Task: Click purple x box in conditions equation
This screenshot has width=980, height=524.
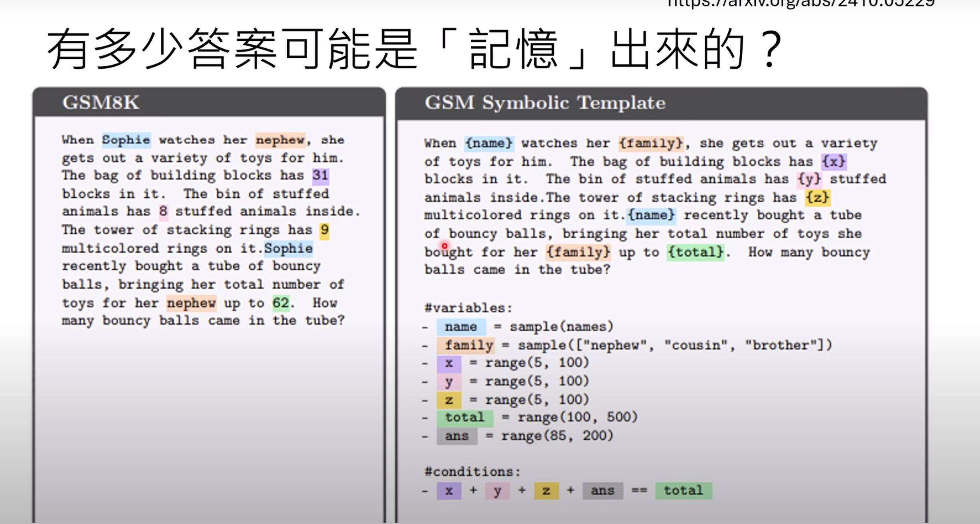Action: [x=449, y=491]
